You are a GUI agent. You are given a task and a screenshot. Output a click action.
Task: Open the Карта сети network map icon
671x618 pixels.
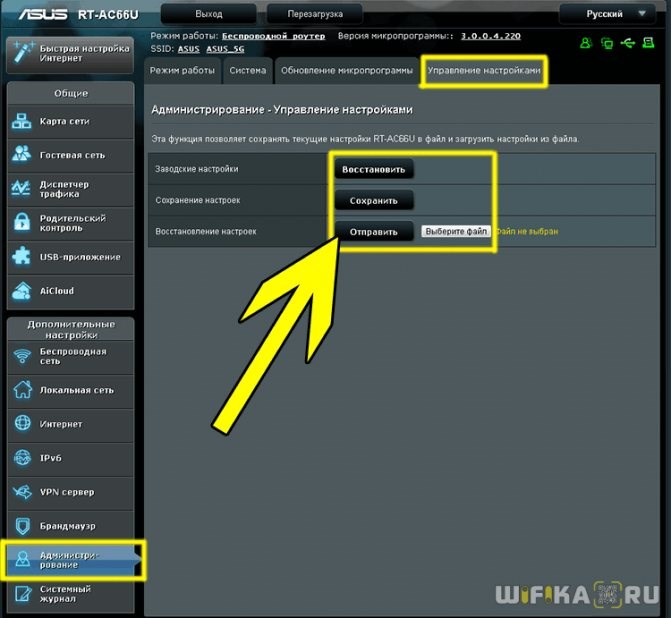(21, 121)
